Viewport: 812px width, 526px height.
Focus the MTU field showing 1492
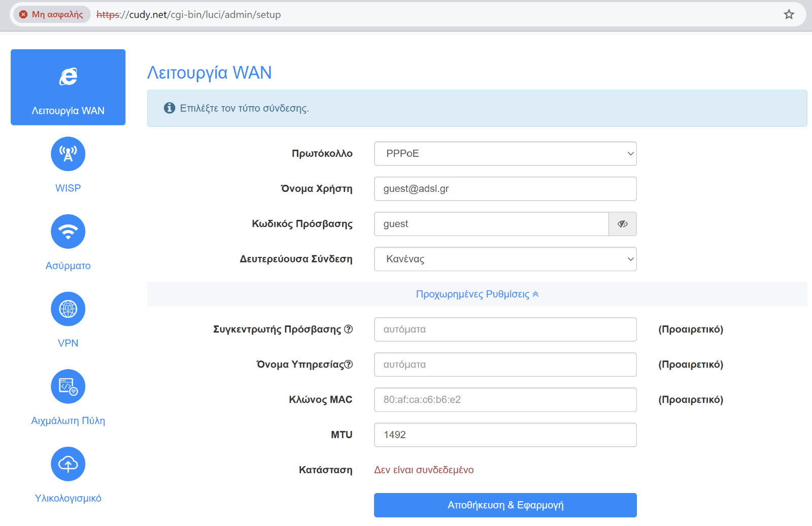pyautogui.click(x=505, y=435)
